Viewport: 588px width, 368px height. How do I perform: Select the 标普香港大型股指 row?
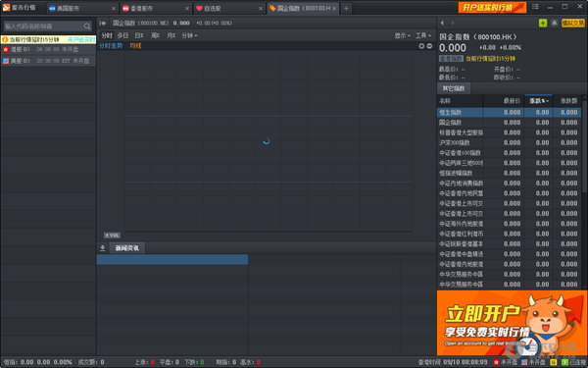point(509,132)
